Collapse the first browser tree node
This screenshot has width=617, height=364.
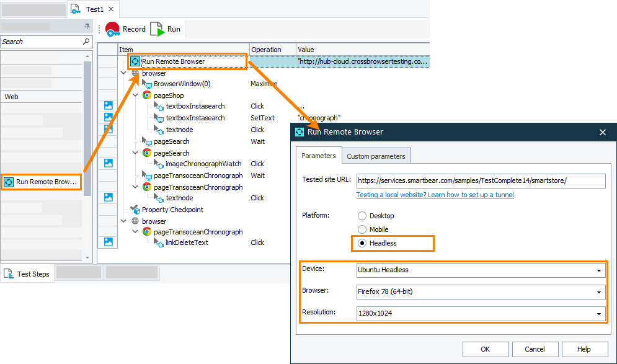click(x=124, y=73)
